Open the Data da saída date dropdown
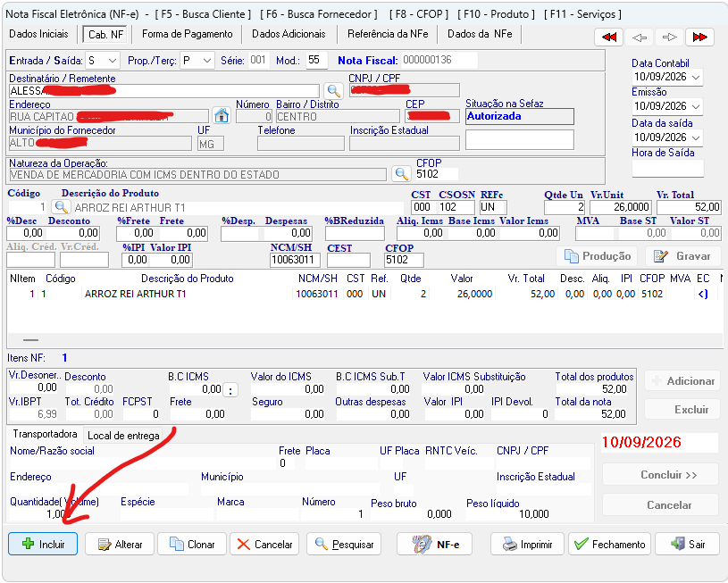The height and width of the screenshot is (583, 728). click(x=696, y=137)
